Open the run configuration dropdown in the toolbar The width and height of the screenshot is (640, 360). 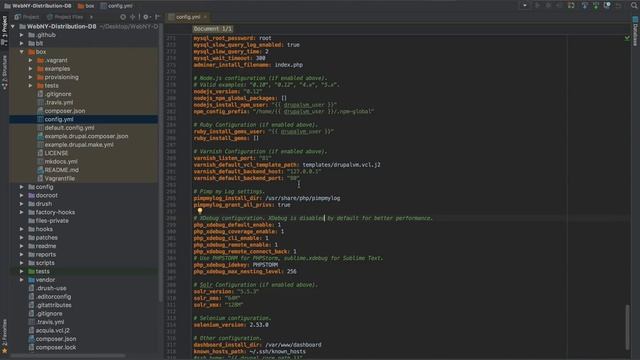pos(525,5)
